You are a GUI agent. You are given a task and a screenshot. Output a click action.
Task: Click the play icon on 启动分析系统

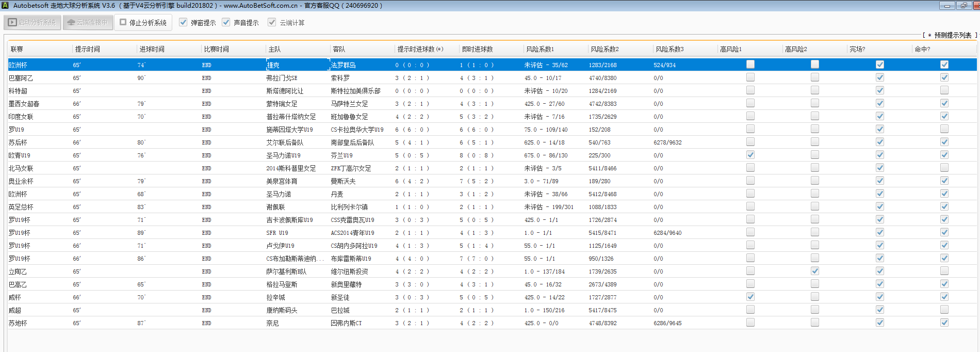[12, 22]
